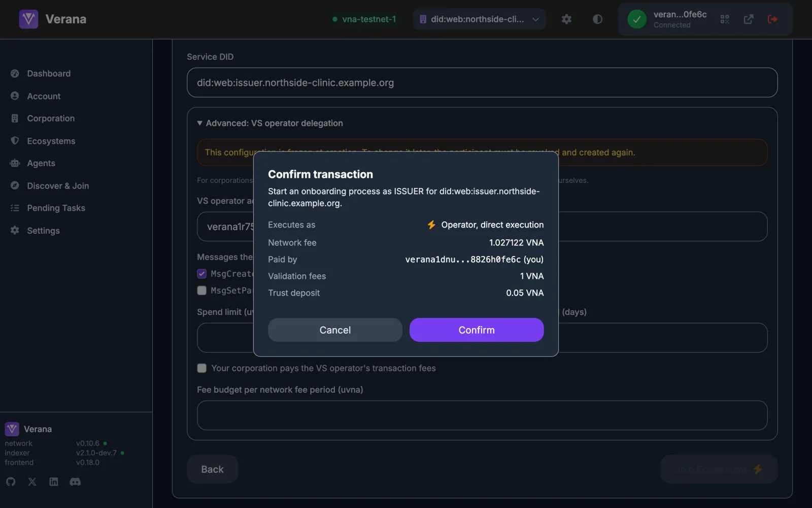Cancel the transaction dialog
The width and height of the screenshot is (812, 508).
335,330
